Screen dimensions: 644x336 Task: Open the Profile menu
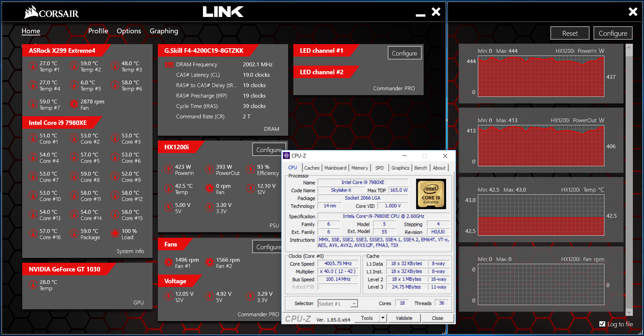coord(98,31)
